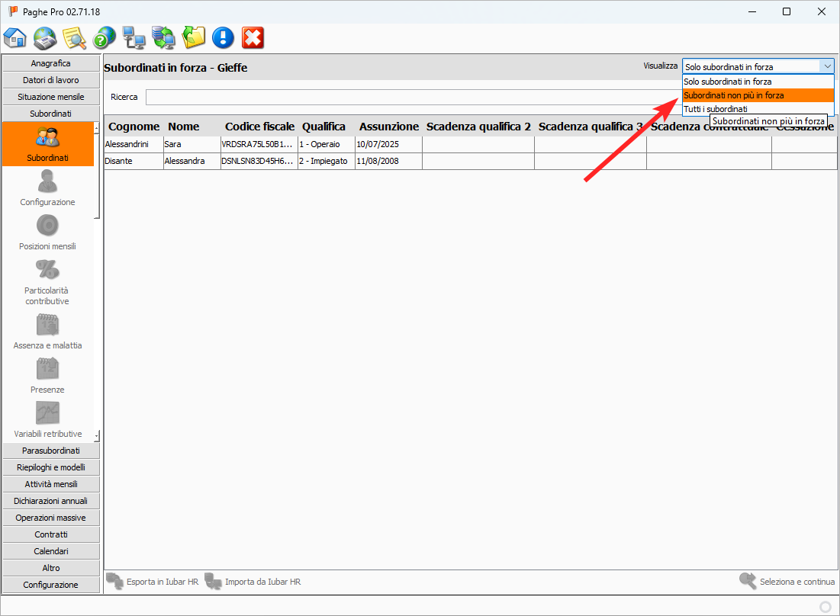Open the Riepiloghi e modelli section
This screenshot has height=616, width=840.
click(51, 467)
